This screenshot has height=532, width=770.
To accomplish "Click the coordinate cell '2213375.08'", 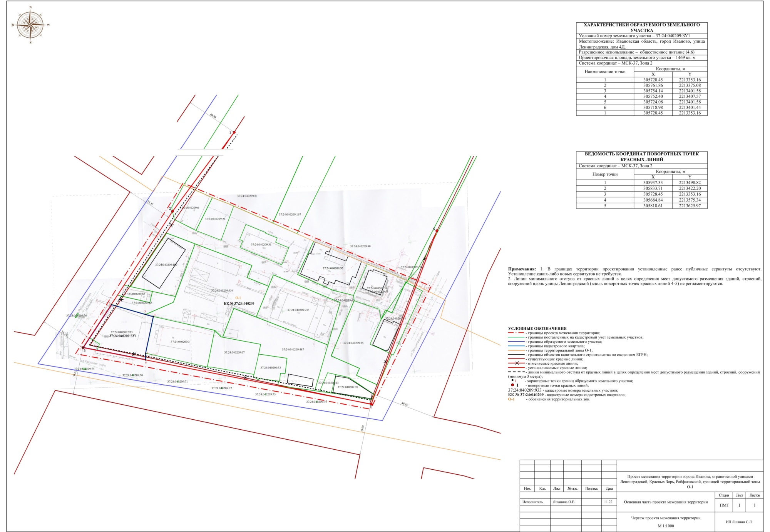I will click(690, 85).
